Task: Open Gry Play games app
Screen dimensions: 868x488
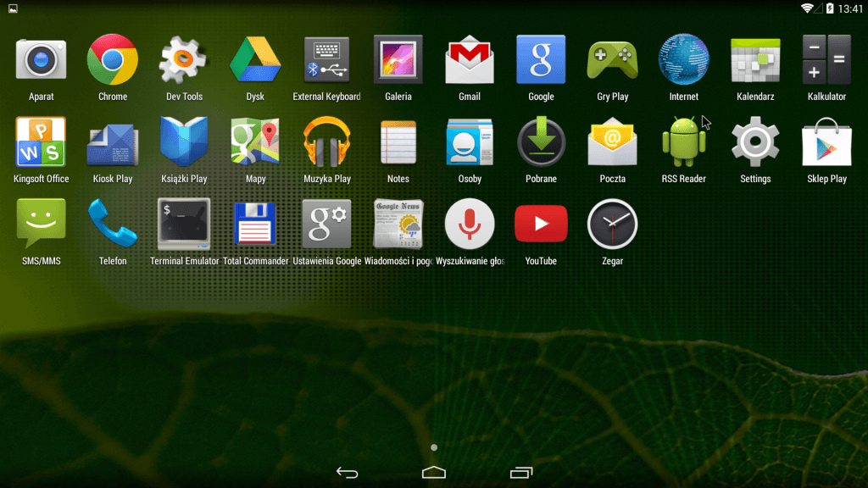Action: point(612,60)
